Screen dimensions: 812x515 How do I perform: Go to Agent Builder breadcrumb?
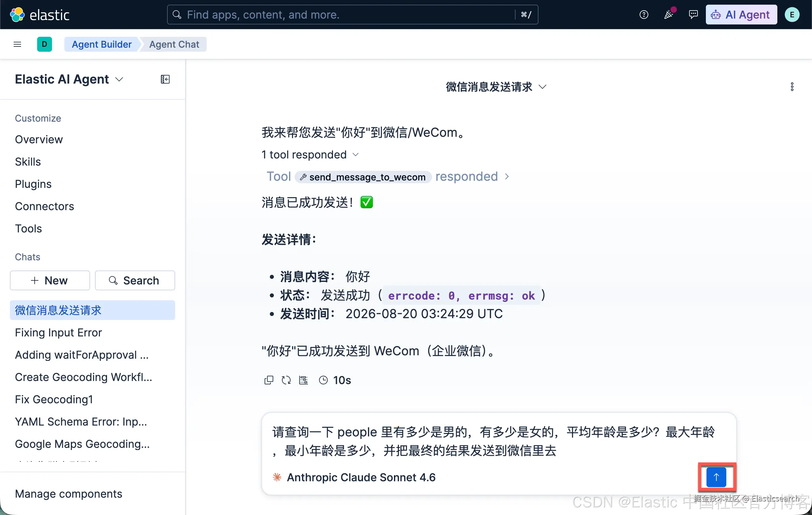[x=101, y=44]
